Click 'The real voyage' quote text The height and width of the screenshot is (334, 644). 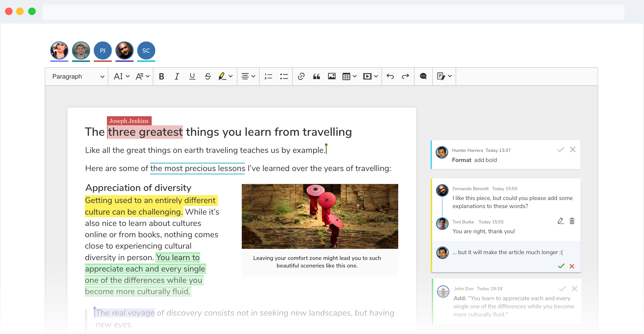point(125,313)
